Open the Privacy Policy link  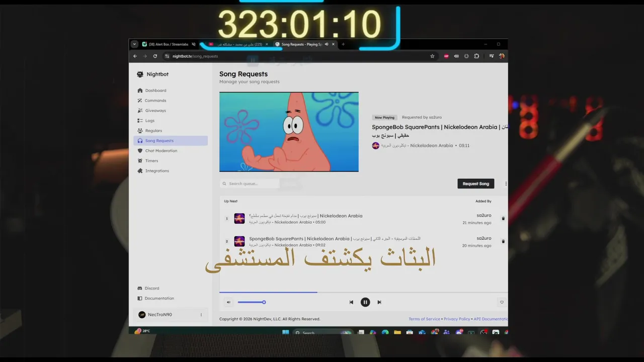coord(457,319)
